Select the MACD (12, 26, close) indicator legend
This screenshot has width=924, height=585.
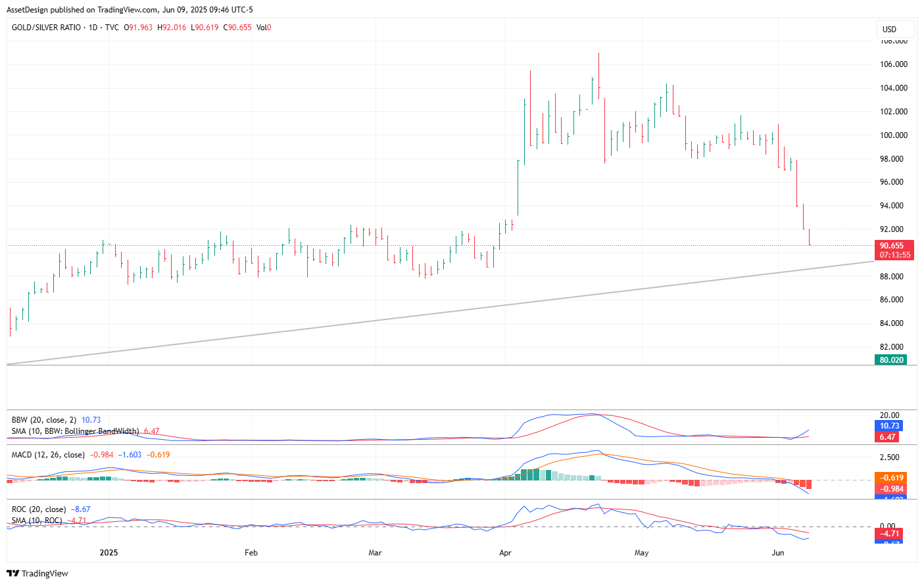click(x=48, y=455)
